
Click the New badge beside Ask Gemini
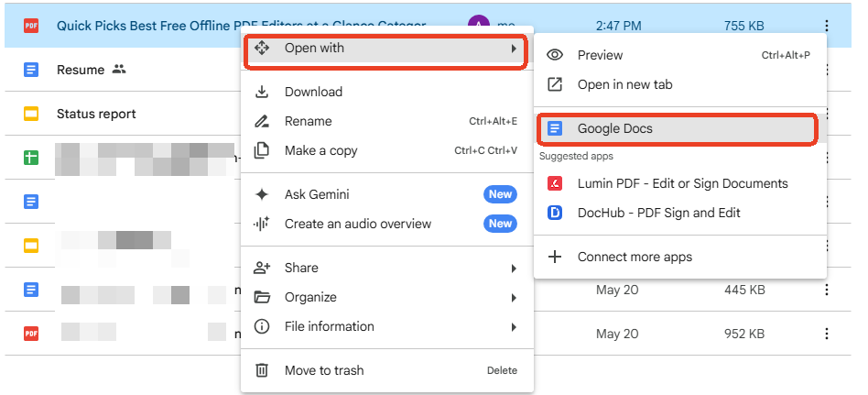coord(501,194)
